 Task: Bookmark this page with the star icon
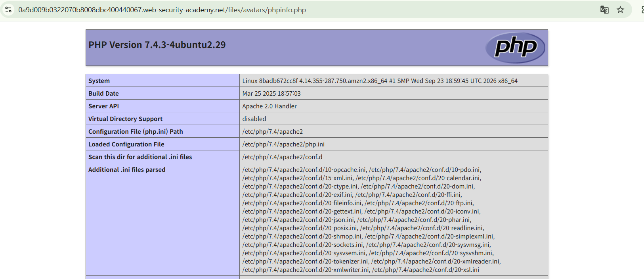pyautogui.click(x=621, y=10)
